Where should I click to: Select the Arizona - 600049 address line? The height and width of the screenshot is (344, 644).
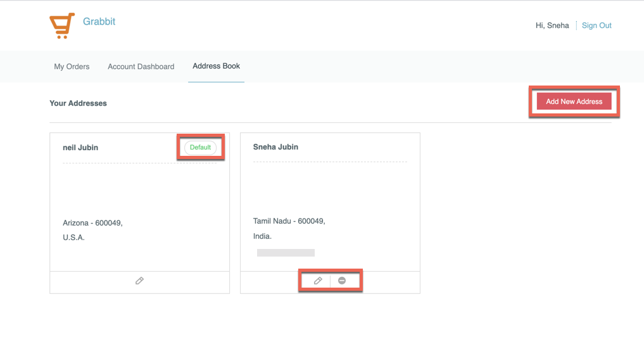tap(92, 223)
